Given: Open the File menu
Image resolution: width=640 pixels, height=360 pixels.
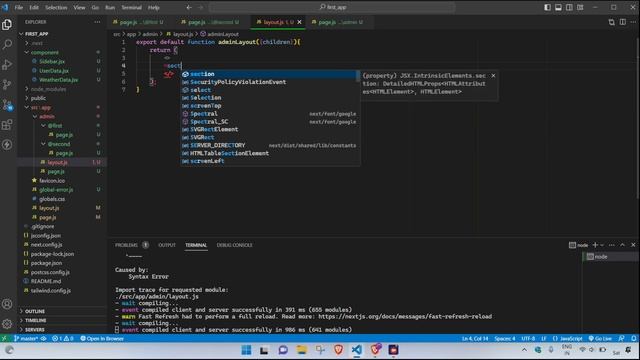Looking at the screenshot, I should [x=19, y=7].
